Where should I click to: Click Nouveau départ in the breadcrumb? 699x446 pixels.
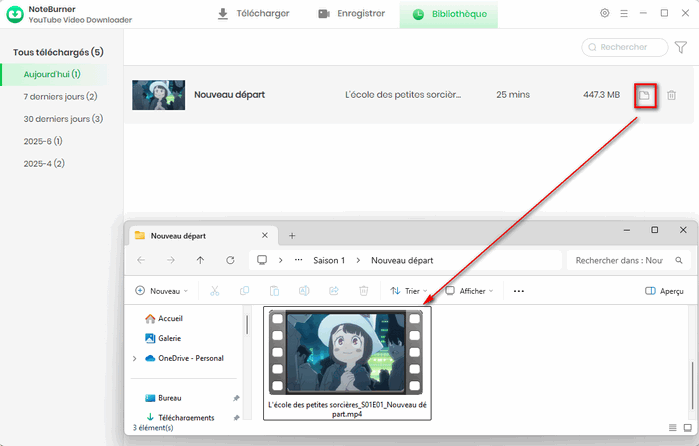[402, 260]
